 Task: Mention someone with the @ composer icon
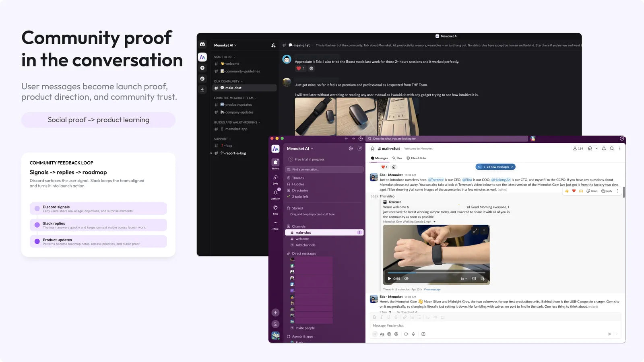coord(396,334)
